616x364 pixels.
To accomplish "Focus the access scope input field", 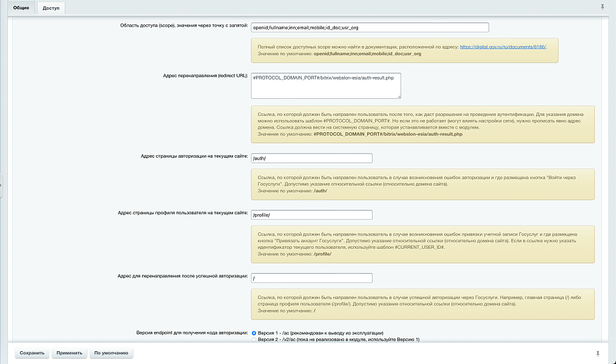I will click(370, 27).
